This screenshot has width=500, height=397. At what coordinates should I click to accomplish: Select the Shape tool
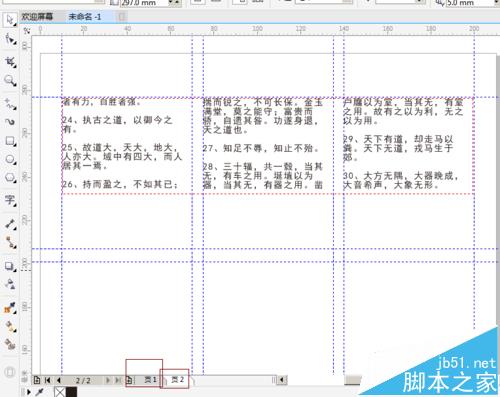point(10,40)
